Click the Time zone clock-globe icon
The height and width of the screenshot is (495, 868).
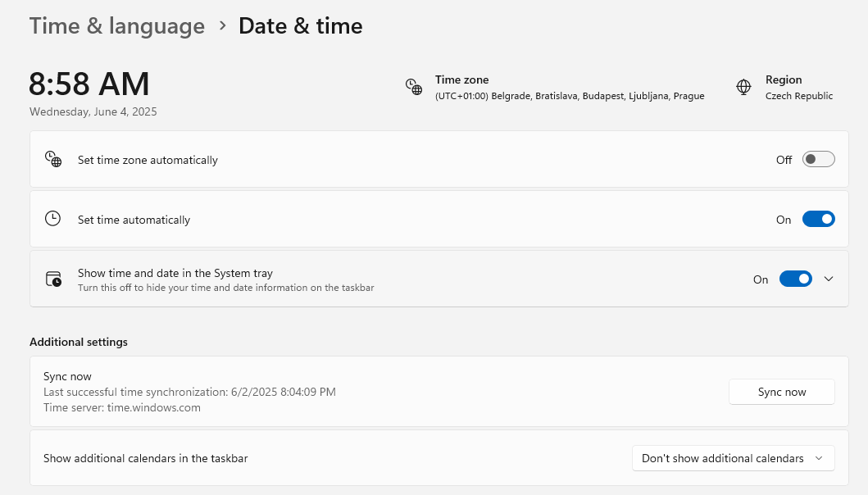coord(413,86)
